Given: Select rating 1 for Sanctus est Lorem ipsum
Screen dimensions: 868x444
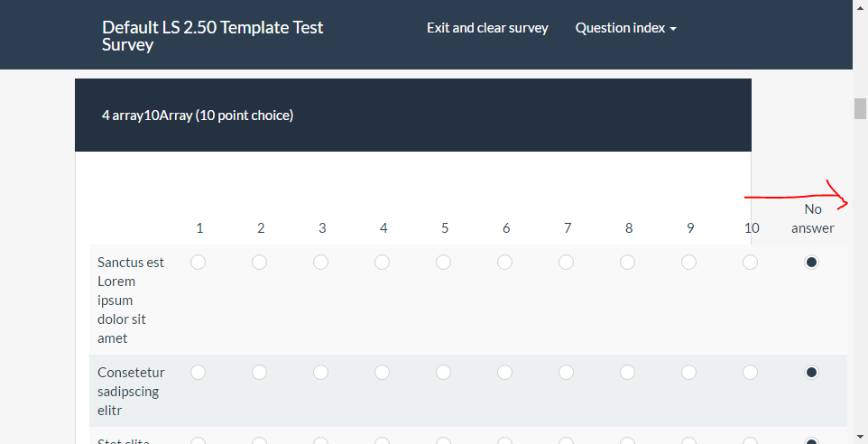Looking at the screenshot, I should point(199,263).
